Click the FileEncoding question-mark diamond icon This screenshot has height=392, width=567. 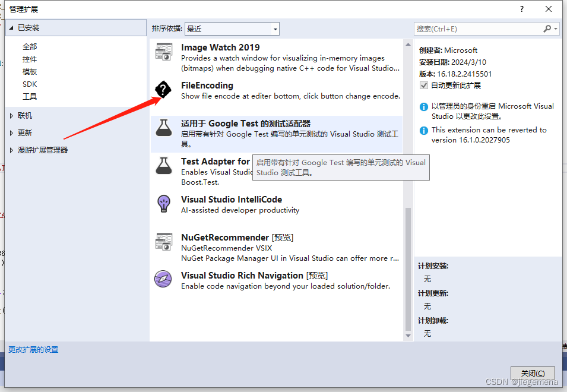[163, 89]
